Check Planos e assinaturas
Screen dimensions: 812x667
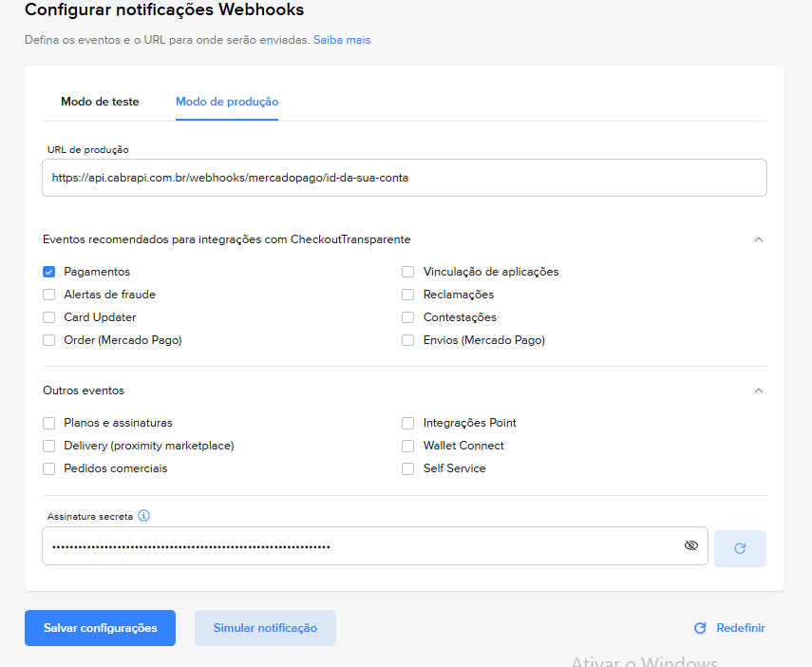(x=49, y=424)
